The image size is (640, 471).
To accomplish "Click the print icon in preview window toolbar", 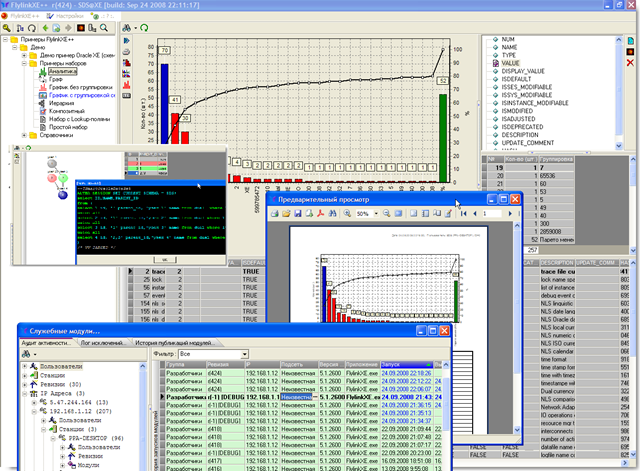I will coord(275,213).
